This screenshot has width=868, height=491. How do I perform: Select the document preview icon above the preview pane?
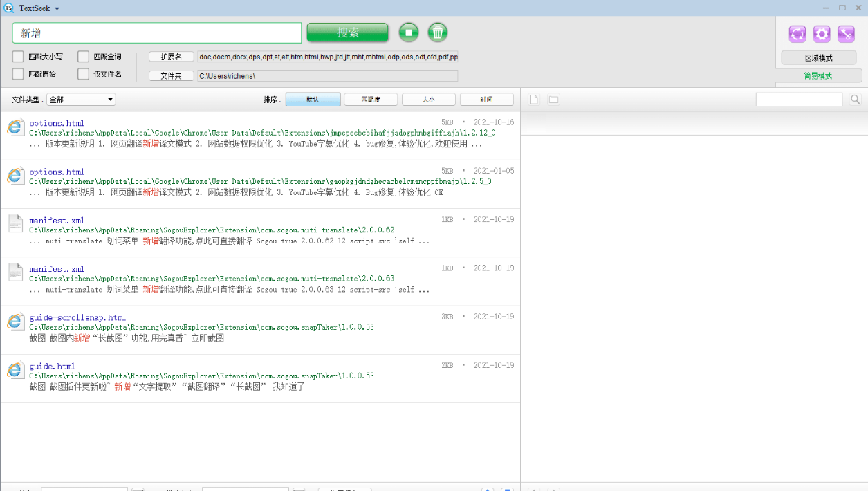533,99
